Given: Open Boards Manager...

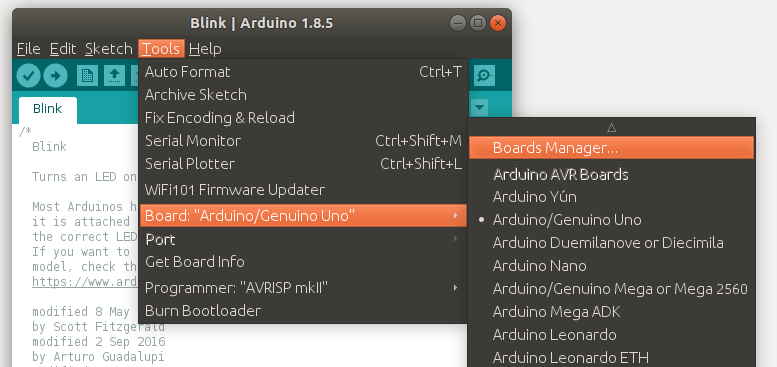Looking at the screenshot, I should pyautogui.click(x=611, y=148).
